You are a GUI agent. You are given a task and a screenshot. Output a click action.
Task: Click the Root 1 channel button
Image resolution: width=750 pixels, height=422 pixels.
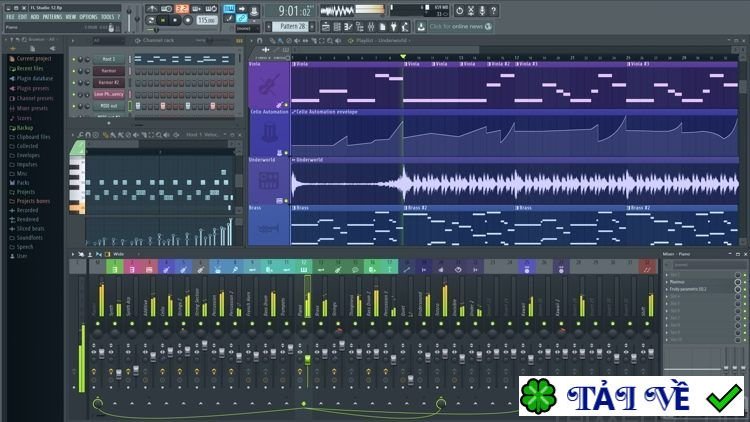(x=109, y=60)
